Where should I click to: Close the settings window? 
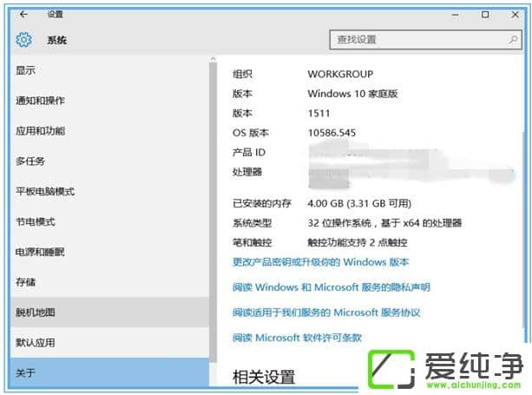515,15
